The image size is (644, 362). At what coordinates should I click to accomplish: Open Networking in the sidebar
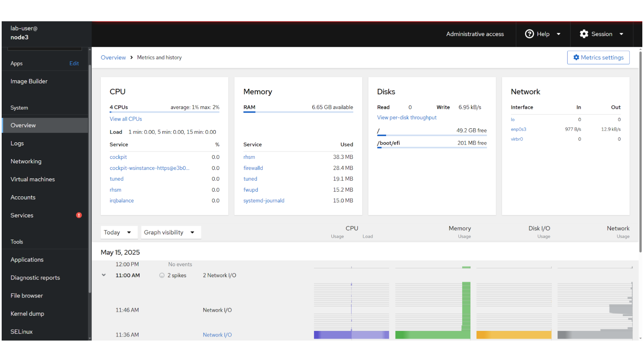[x=26, y=161]
